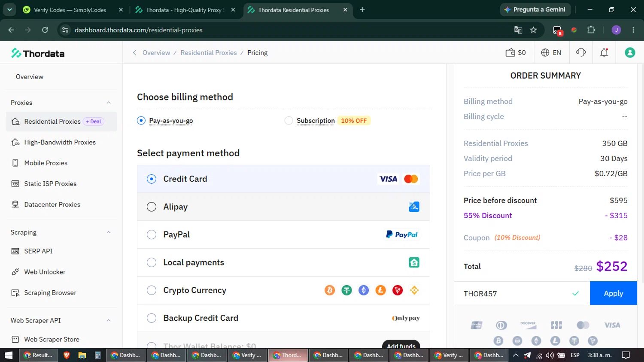Click the address bar URL
Screen dimensions: 644x362
[x=138, y=30]
